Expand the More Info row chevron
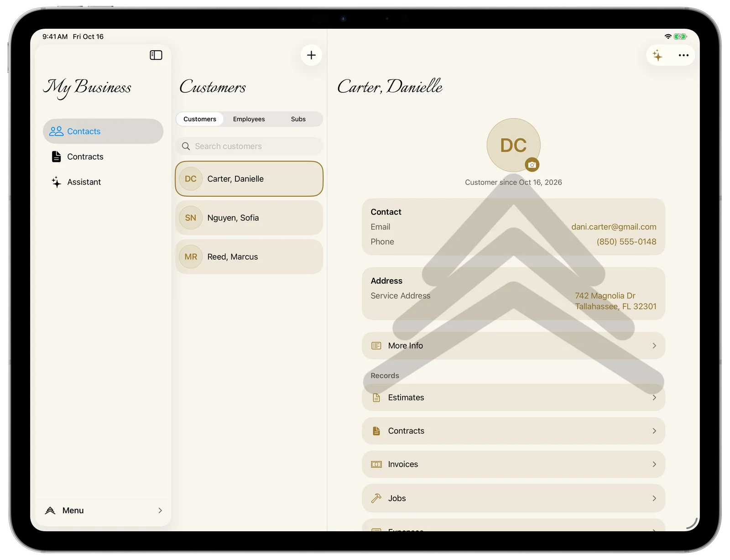 click(654, 346)
